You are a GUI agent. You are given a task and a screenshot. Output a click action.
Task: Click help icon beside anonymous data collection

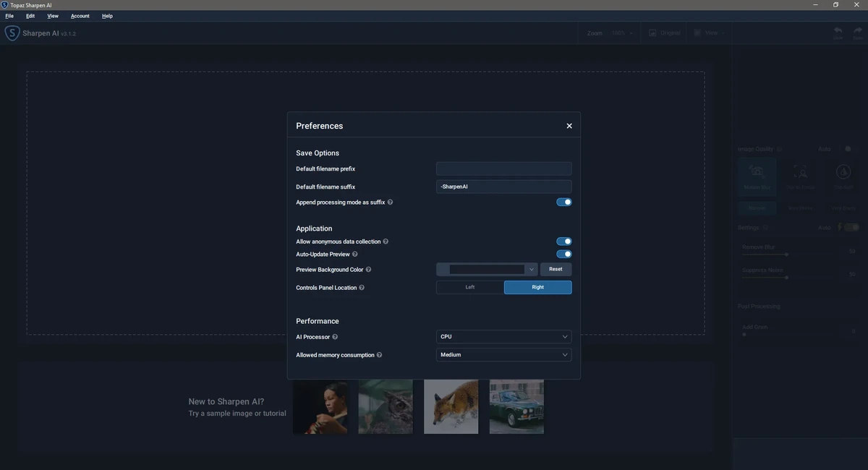pyautogui.click(x=386, y=242)
